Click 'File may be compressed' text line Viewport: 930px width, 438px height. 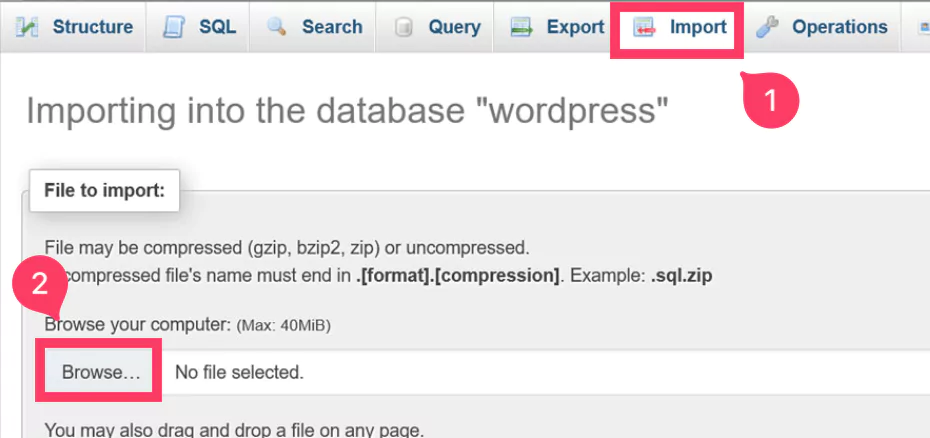tap(287, 247)
